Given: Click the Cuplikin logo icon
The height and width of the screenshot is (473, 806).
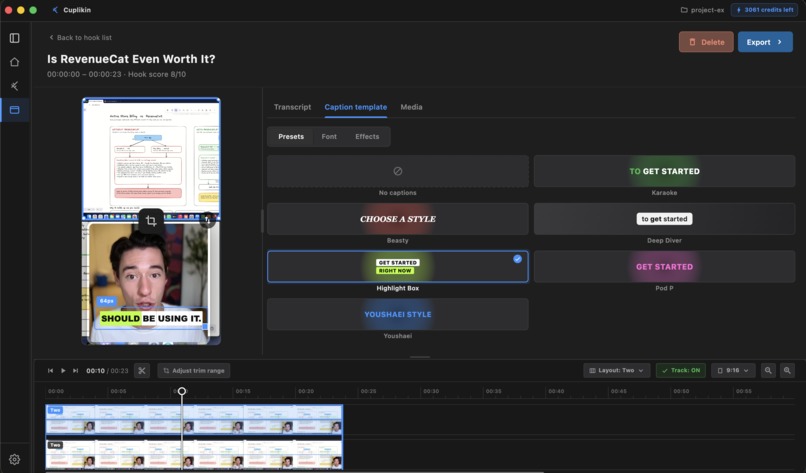Looking at the screenshot, I should pyautogui.click(x=55, y=10).
